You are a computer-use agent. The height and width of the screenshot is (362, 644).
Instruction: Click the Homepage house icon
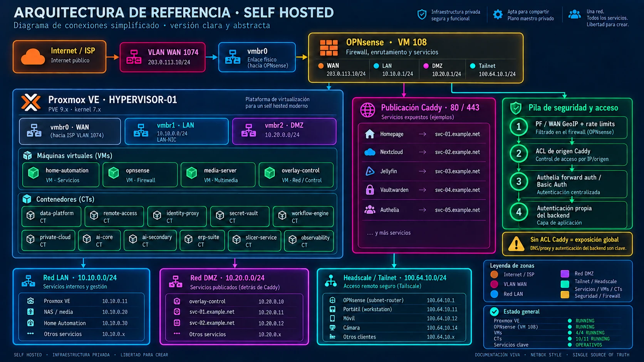pos(370,134)
